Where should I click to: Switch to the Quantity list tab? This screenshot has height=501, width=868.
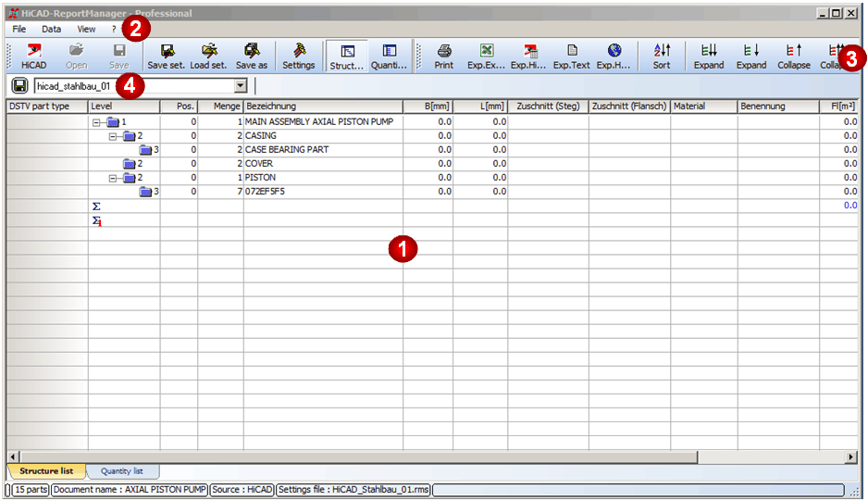[x=122, y=471]
